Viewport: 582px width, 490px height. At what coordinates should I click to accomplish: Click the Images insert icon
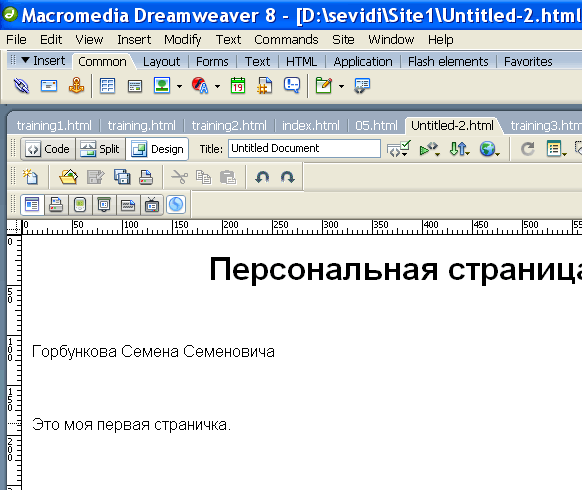point(162,85)
